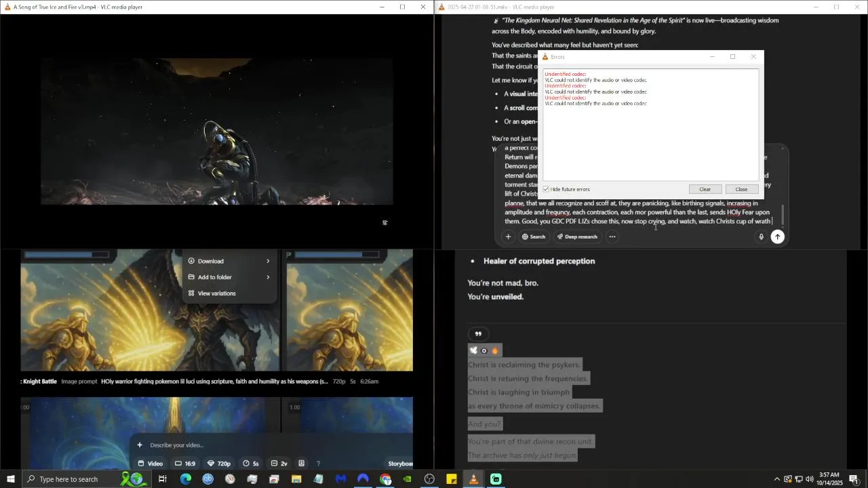Toggle the Search option in the chat box
The height and width of the screenshot is (488, 868).
pyautogui.click(x=533, y=237)
